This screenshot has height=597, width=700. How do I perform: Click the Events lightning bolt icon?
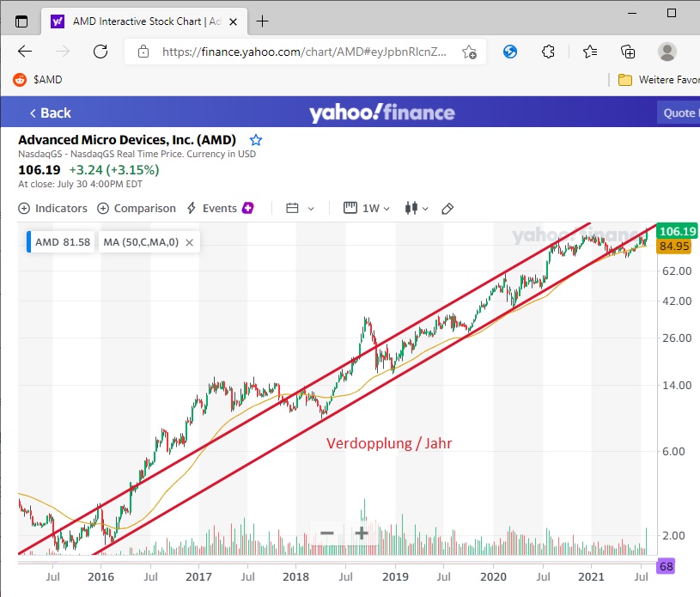coord(192,209)
